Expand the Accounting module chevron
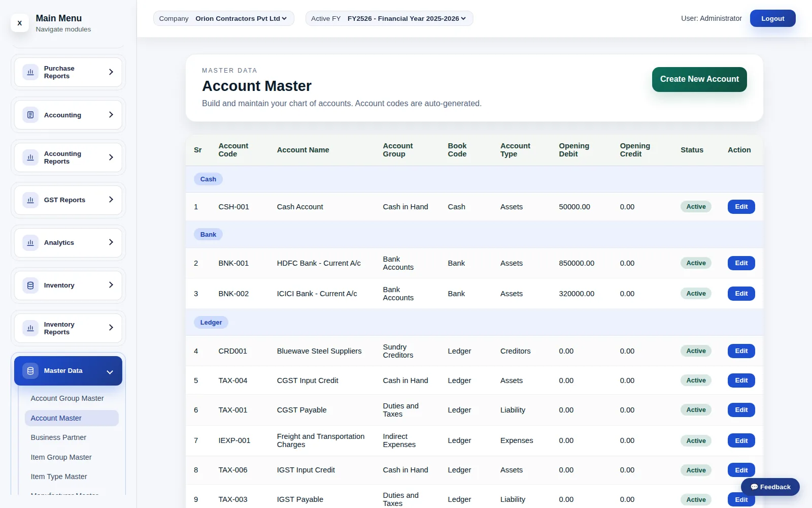This screenshot has width=812, height=508. [x=111, y=115]
